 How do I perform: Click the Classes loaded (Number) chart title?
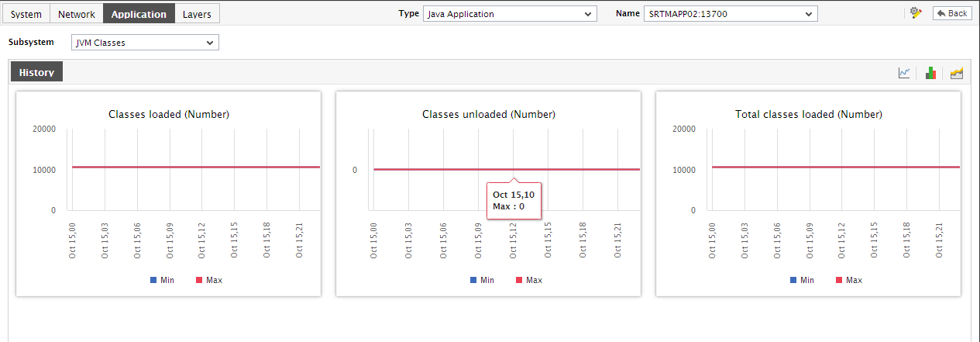(x=169, y=114)
